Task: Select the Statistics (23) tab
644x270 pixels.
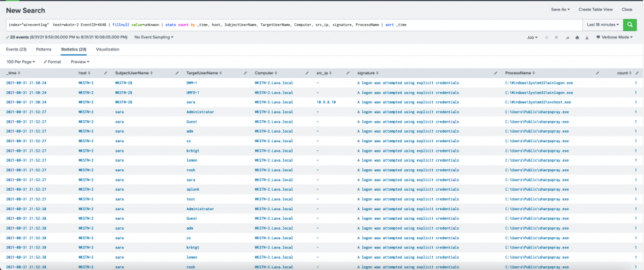Action: 74,49
